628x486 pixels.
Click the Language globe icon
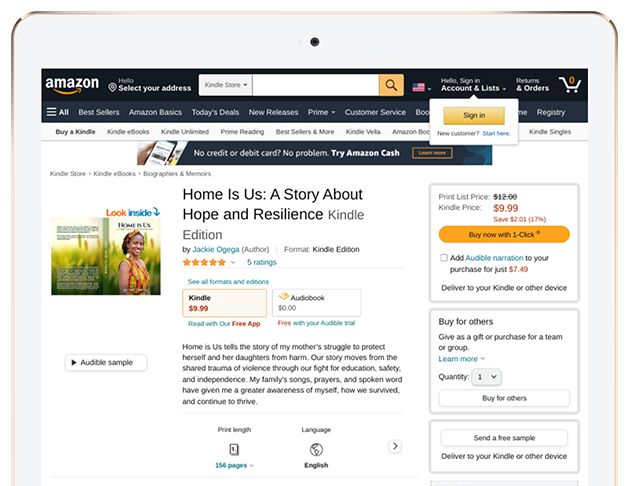316,449
